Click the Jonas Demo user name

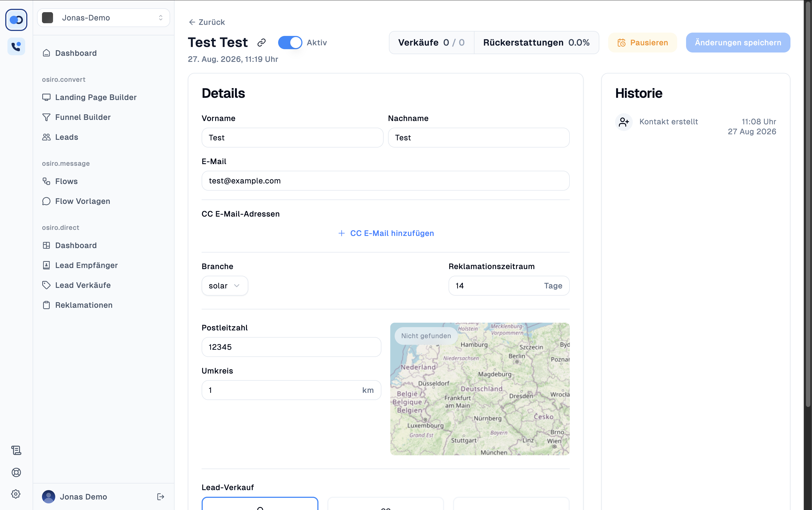coord(83,496)
